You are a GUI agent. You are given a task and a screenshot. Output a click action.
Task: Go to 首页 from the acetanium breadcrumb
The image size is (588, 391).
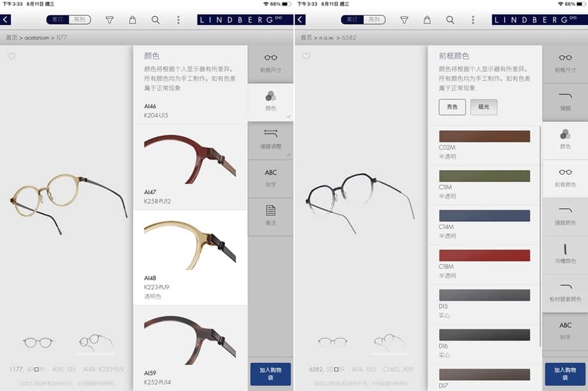[12, 38]
